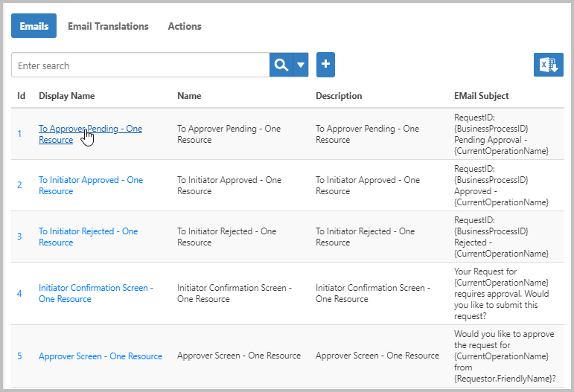Viewport: 574px width, 392px height.
Task: Click Id link number 1
Action: click(20, 134)
